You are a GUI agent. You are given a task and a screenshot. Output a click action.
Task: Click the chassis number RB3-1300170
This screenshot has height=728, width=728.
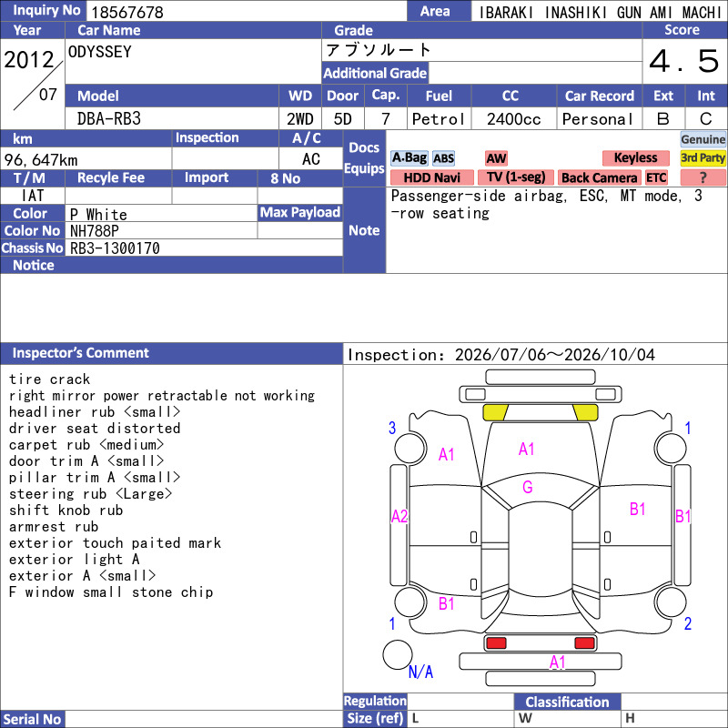(x=115, y=248)
